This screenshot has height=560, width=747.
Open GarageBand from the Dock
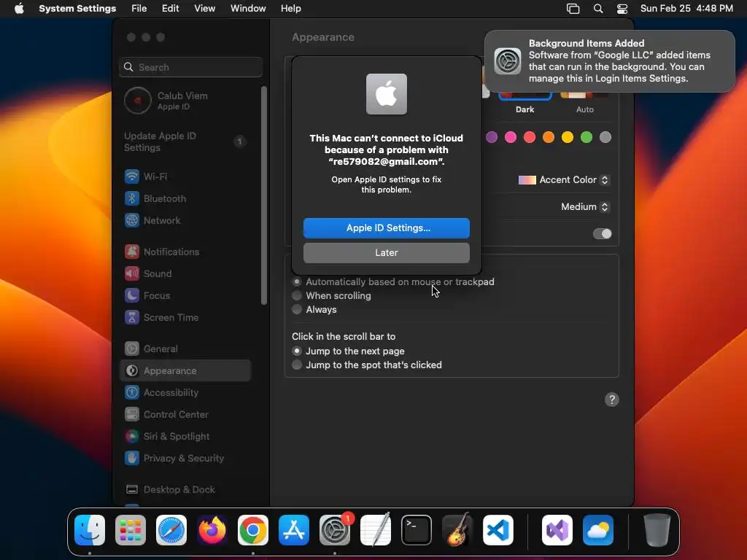[x=457, y=530]
